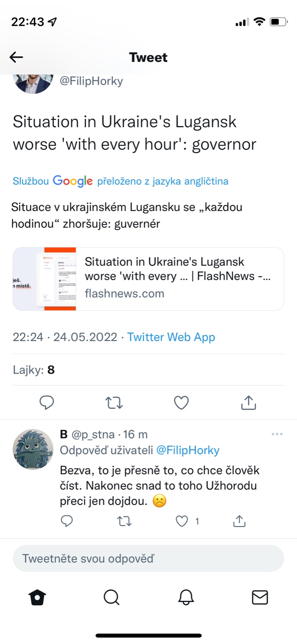297x644 pixels.
Task: Open the 'Lajky: 8' likes list
Action: point(34,369)
